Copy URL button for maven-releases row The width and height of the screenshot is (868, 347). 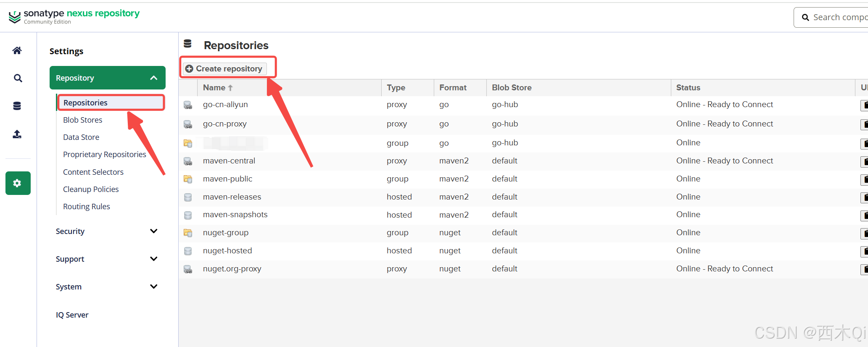[864, 197]
